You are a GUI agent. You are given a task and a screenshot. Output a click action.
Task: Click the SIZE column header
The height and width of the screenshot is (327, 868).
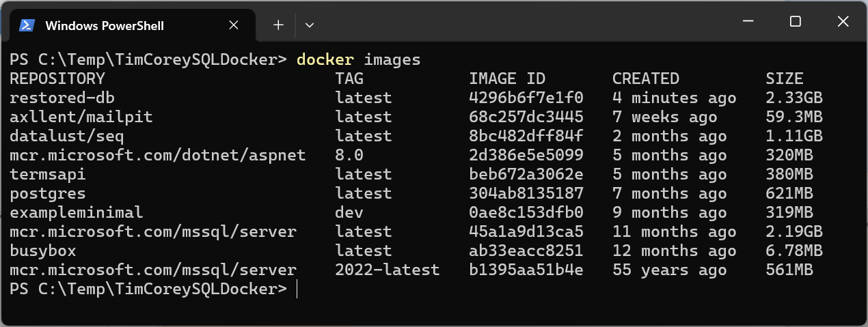(x=785, y=79)
